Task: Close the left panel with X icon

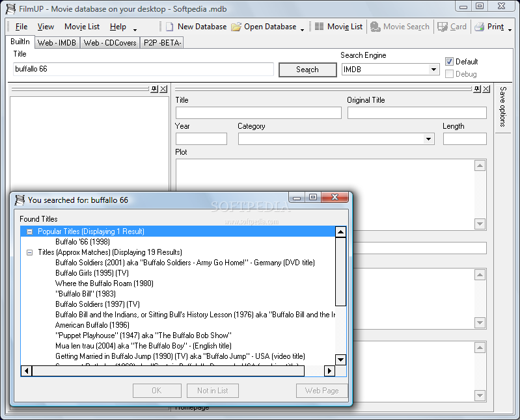Action: 163,89
